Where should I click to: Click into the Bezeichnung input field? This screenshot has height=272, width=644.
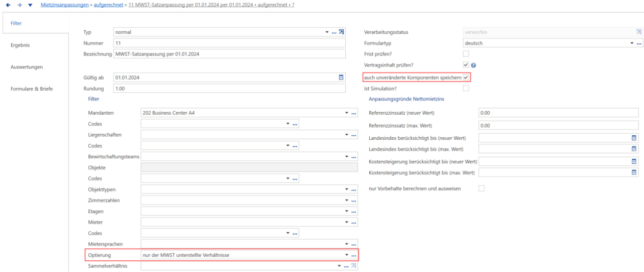coord(229,54)
